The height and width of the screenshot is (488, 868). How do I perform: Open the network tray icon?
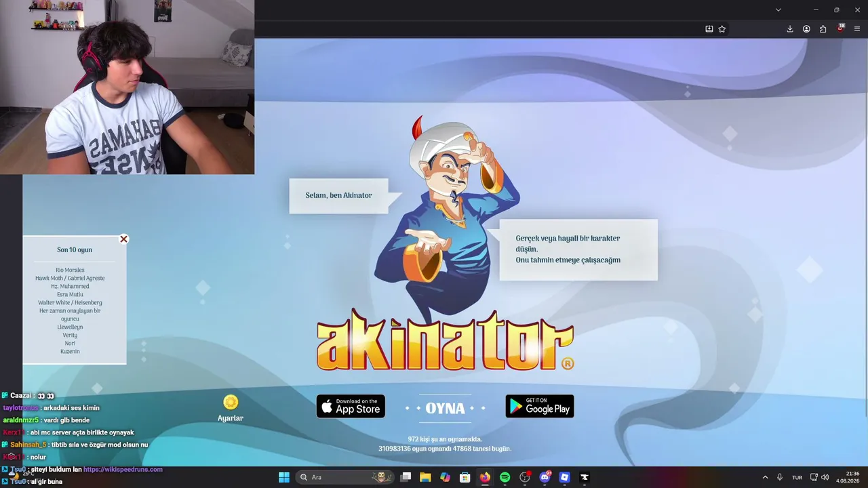point(814,477)
